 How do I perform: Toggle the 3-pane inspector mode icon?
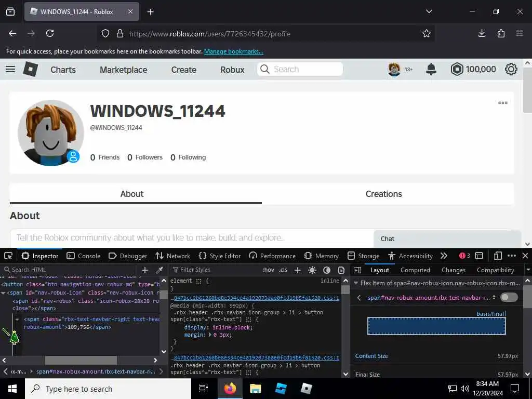[357, 270]
